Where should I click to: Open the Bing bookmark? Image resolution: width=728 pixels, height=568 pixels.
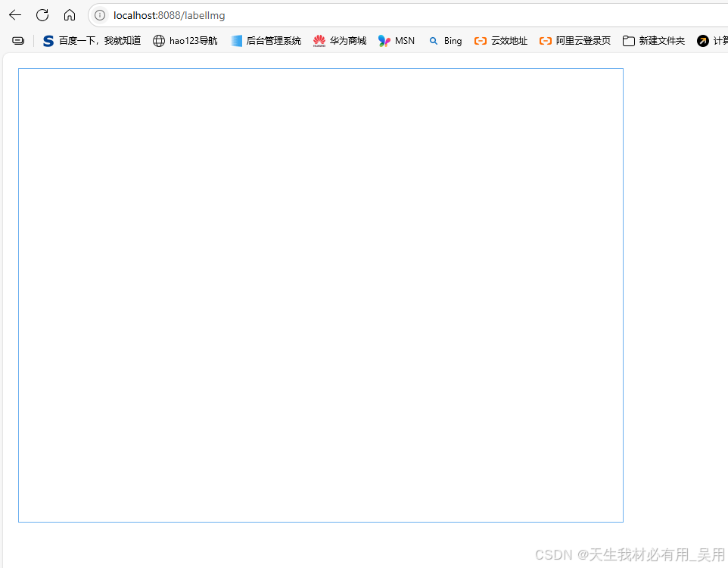pos(445,41)
